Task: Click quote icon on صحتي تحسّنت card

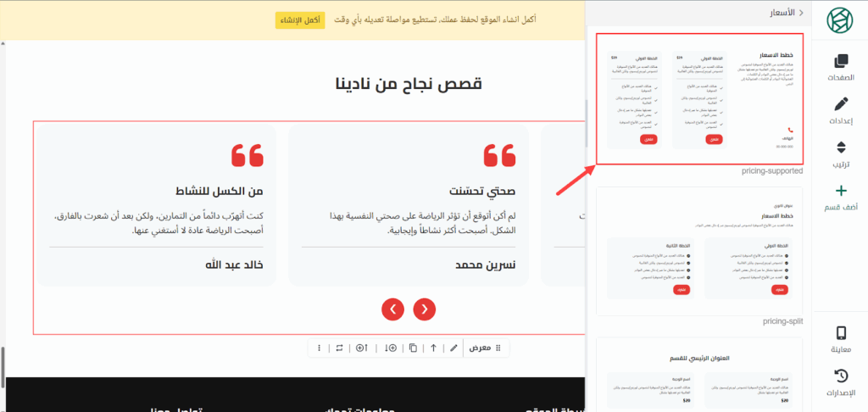Action: (x=499, y=155)
